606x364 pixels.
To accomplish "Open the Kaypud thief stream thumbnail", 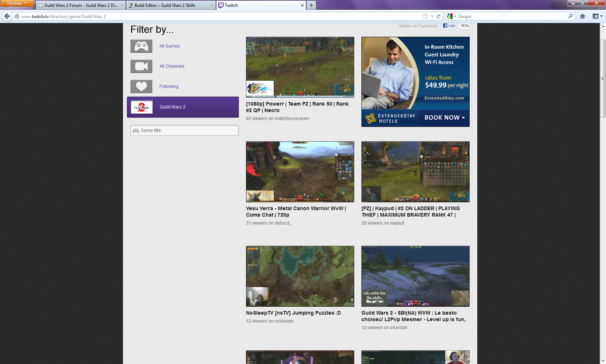I will pos(416,172).
